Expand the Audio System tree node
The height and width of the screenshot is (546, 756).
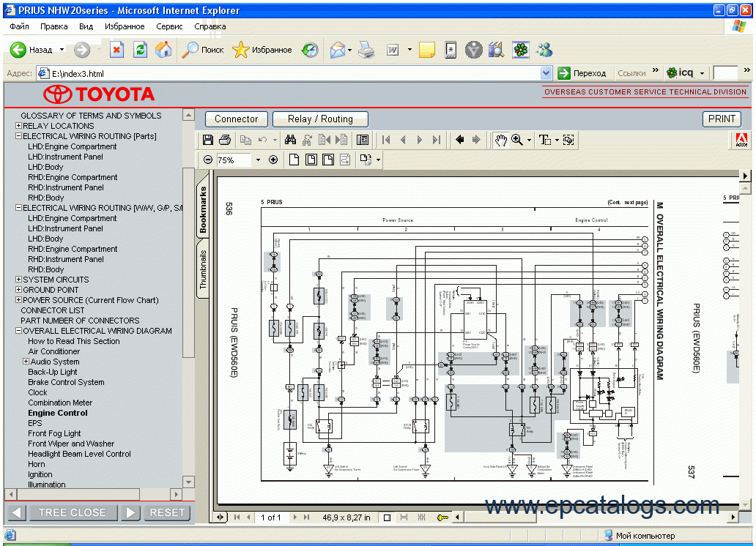[26, 361]
